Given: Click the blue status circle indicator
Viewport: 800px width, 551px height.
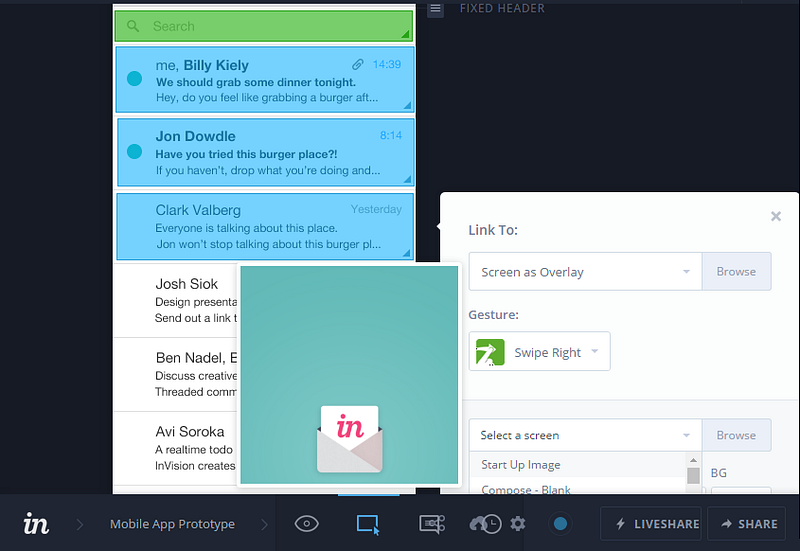Looking at the screenshot, I should point(560,524).
